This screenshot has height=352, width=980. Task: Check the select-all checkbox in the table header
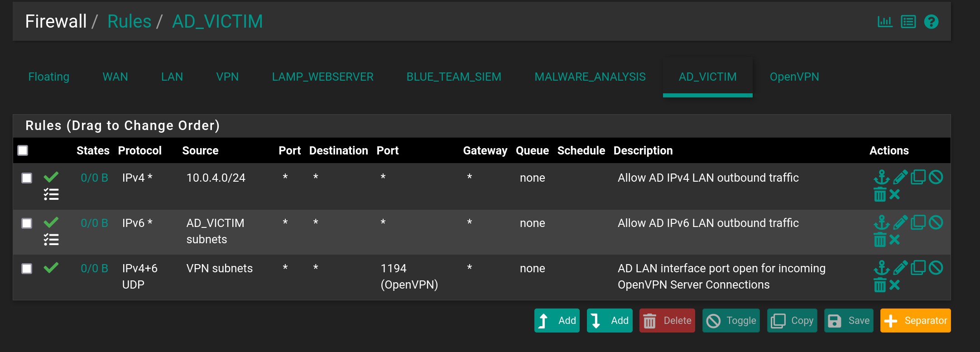23,150
